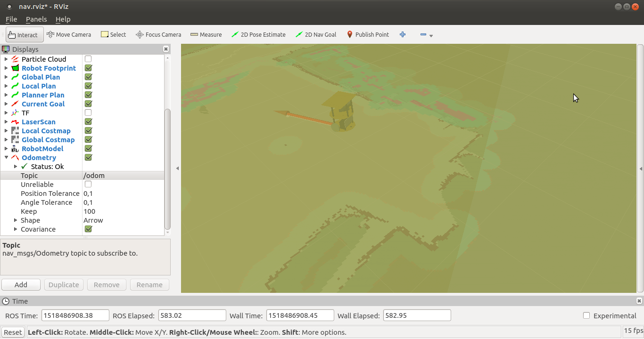The width and height of the screenshot is (644, 339).
Task: Expand the Particle Cloud tree item
Action: [x=6, y=59]
